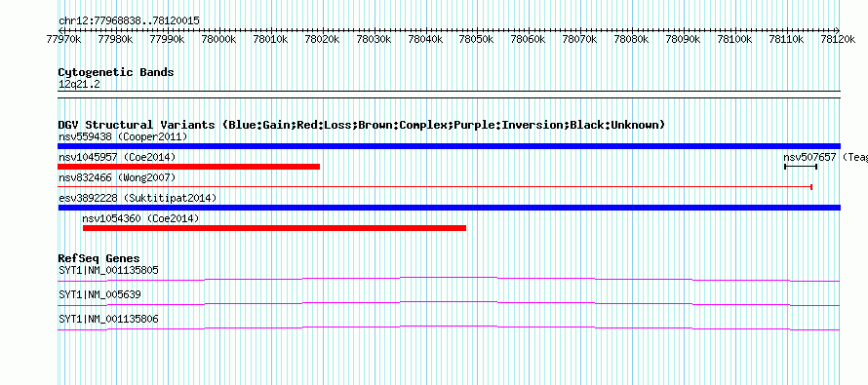Screen dimensions: 868x385
Task: Click the DGV Structural Variants track title
Action: coord(362,125)
